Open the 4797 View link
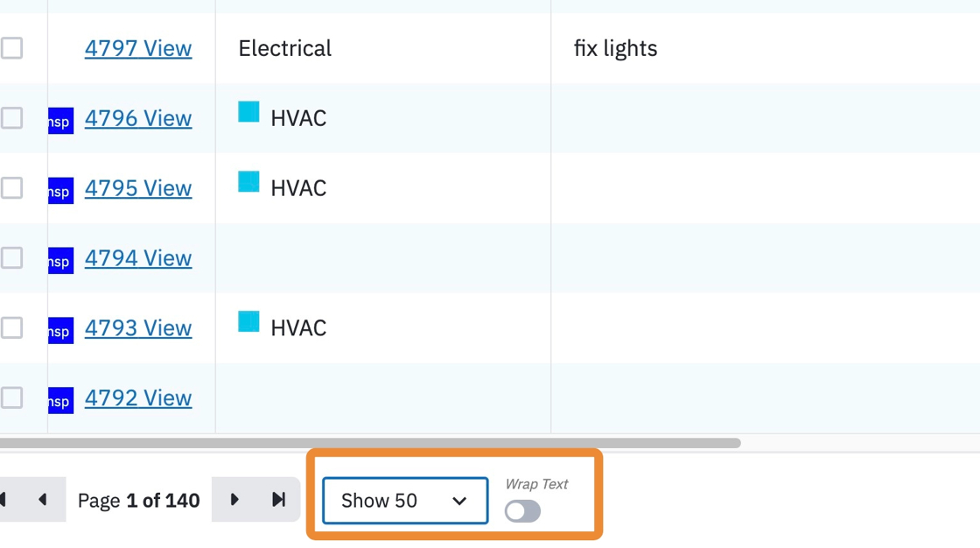This screenshot has width=980, height=548. click(x=138, y=48)
